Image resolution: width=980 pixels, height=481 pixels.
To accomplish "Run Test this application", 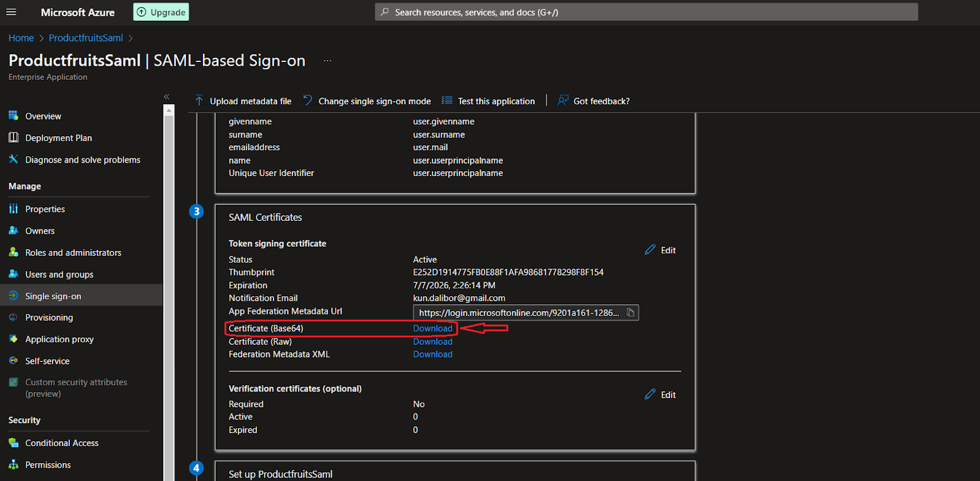I will point(496,101).
